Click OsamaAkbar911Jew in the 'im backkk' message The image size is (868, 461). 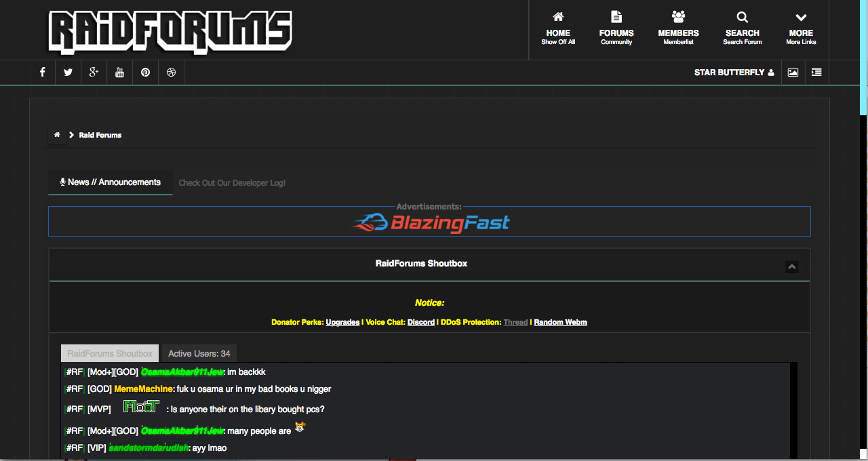(182, 372)
